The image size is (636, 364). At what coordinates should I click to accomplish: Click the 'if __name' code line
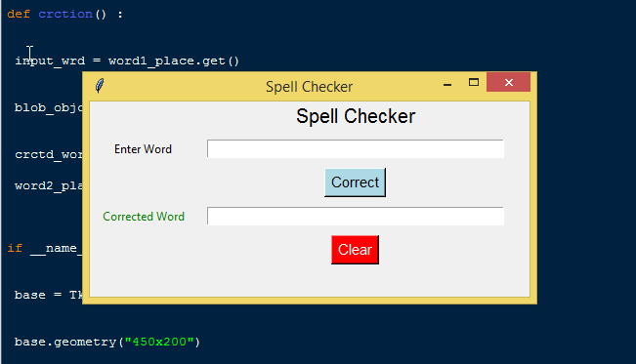point(45,248)
